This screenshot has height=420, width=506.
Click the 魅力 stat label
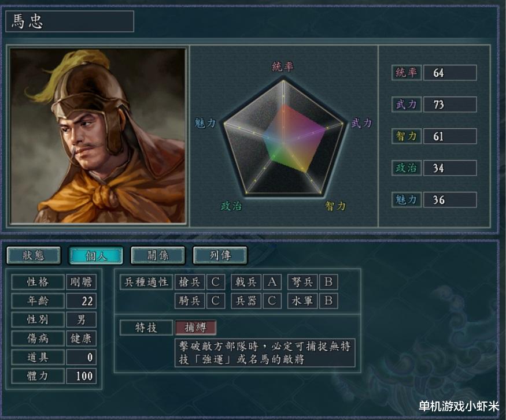tap(407, 199)
